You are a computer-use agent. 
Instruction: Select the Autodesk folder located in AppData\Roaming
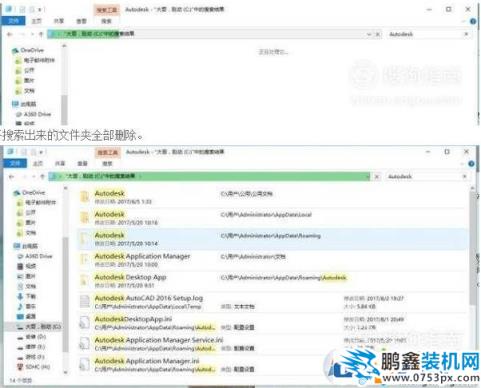point(272,239)
